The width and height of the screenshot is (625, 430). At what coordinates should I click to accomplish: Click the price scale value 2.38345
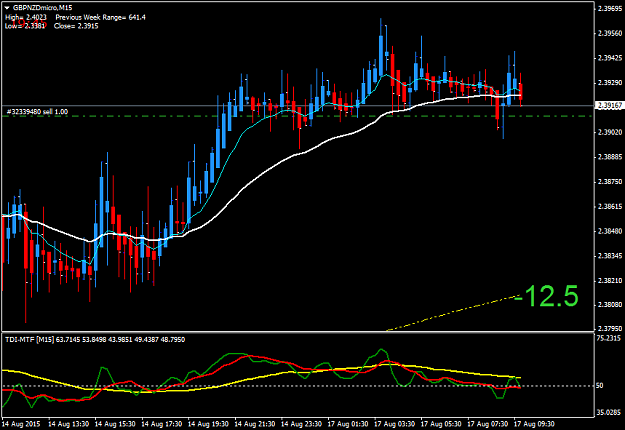(x=610, y=255)
